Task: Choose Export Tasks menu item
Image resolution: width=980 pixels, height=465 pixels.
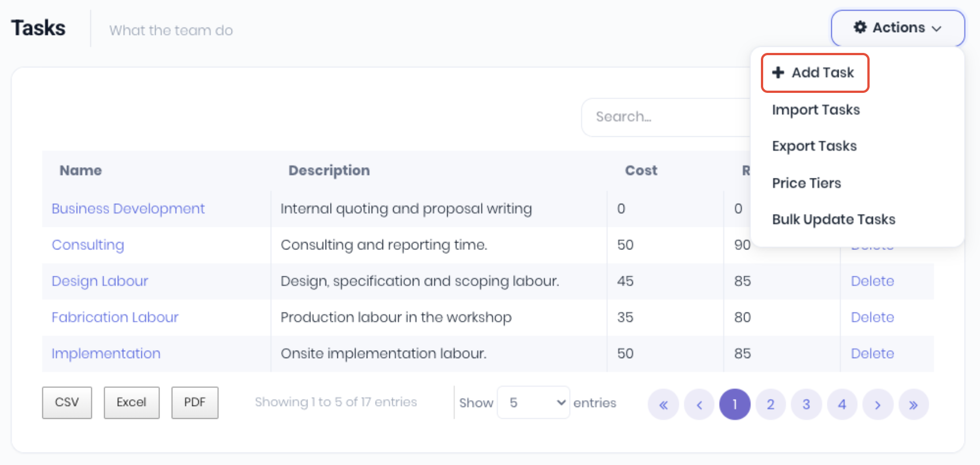Action: pyautogui.click(x=814, y=146)
